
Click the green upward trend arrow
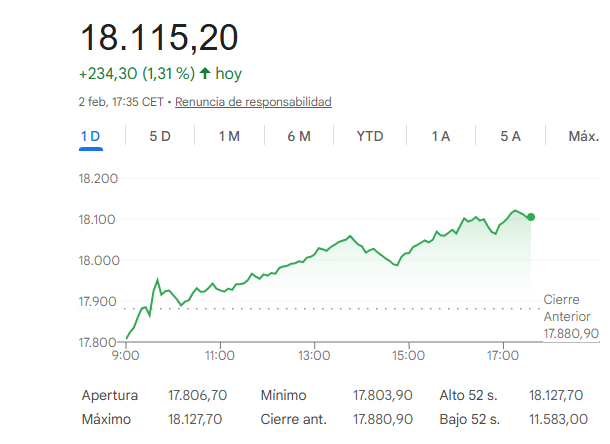(205, 73)
